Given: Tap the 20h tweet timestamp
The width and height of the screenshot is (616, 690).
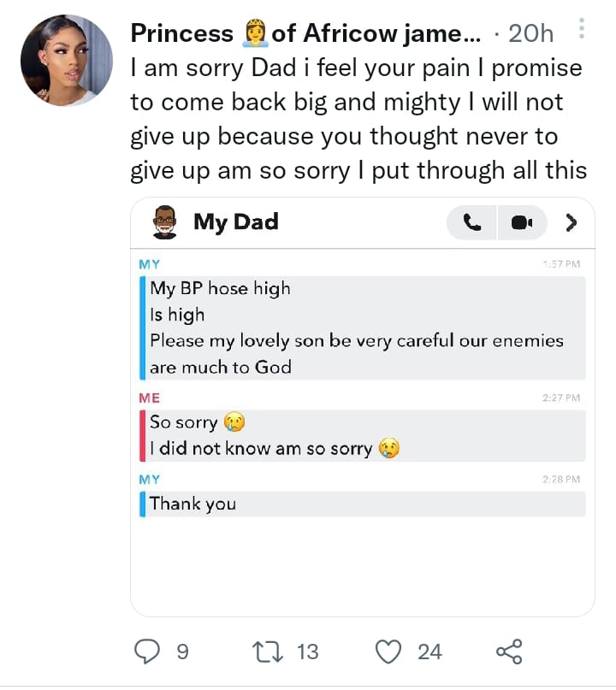Looking at the screenshot, I should (530, 33).
